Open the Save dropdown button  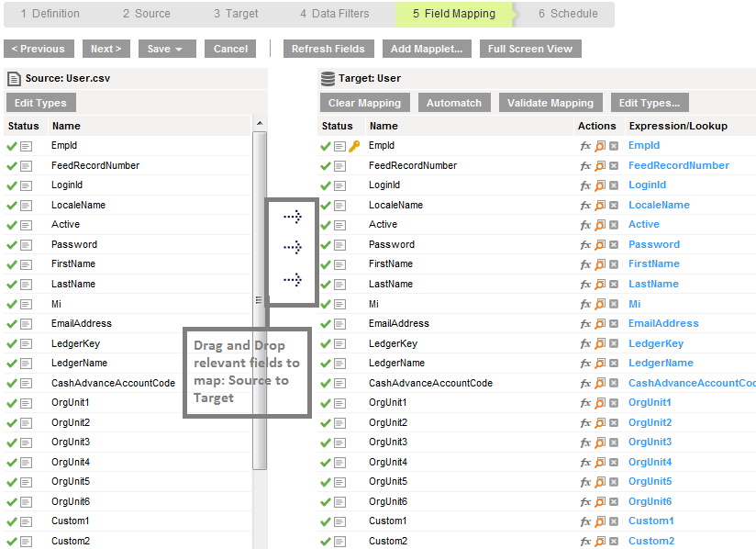click(x=167, y=49)
